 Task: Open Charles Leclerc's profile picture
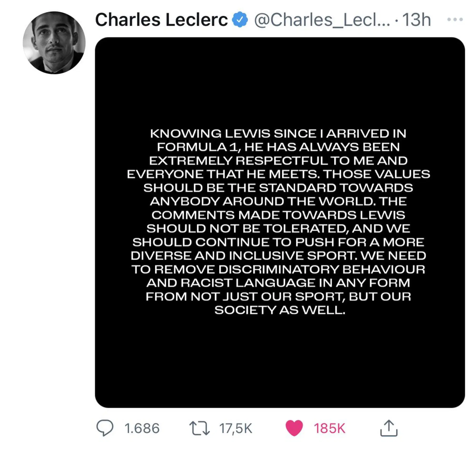tap(54, 43)
